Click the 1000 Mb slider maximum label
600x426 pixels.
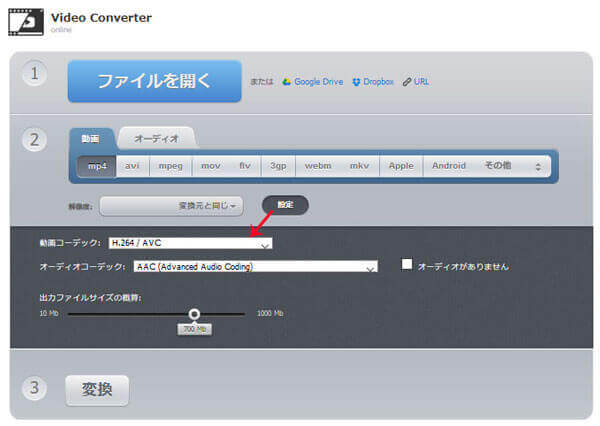(270, 313)
